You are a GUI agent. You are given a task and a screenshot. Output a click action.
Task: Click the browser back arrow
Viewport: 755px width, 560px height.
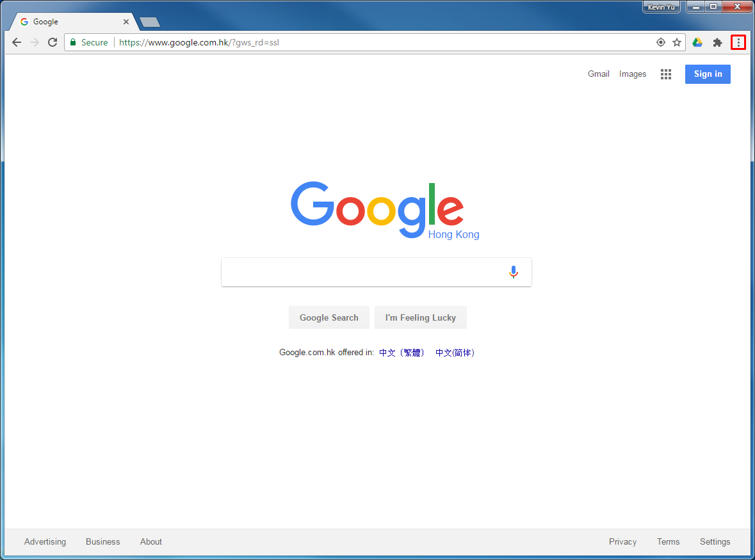coord(17,42)
